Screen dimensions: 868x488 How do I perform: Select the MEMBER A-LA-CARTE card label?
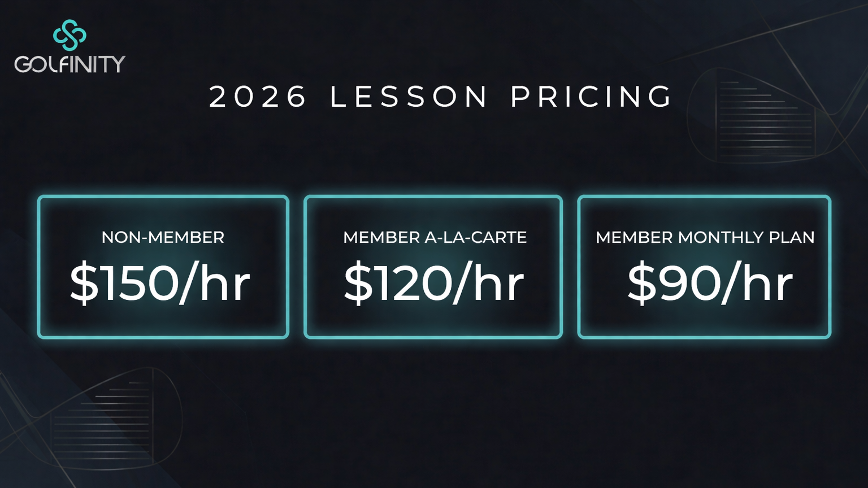point(435,237)
